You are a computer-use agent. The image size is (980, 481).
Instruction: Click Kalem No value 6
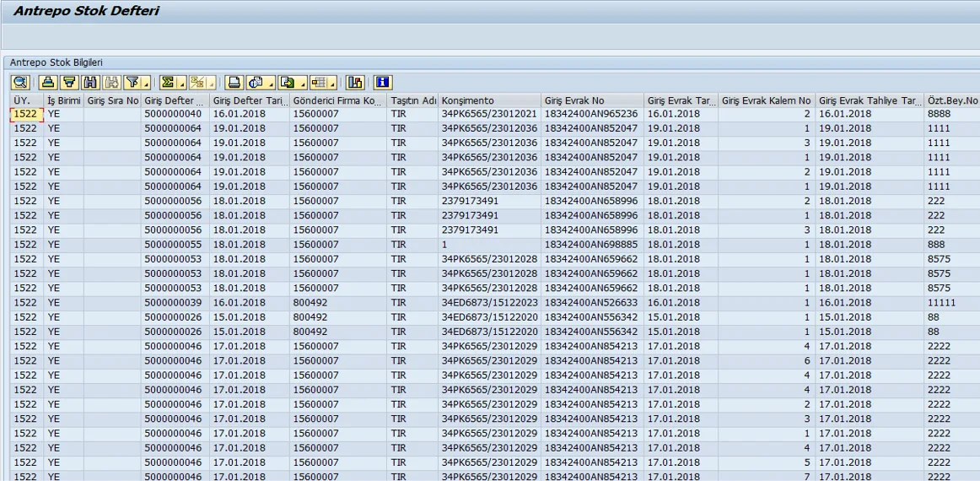pos(767,360)
